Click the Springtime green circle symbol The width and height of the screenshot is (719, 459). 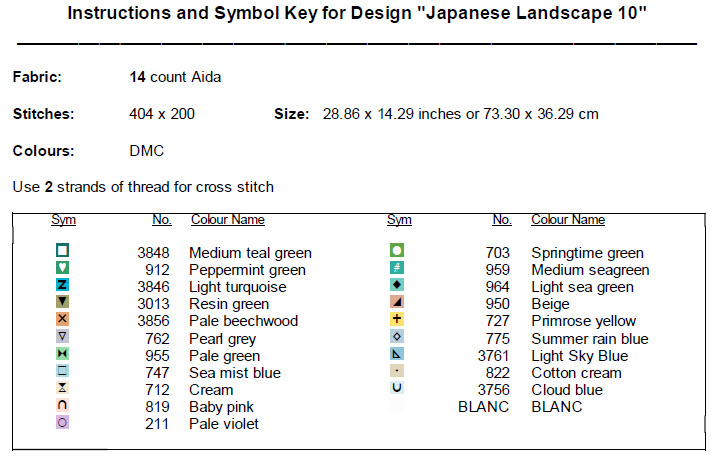point(397,251)
